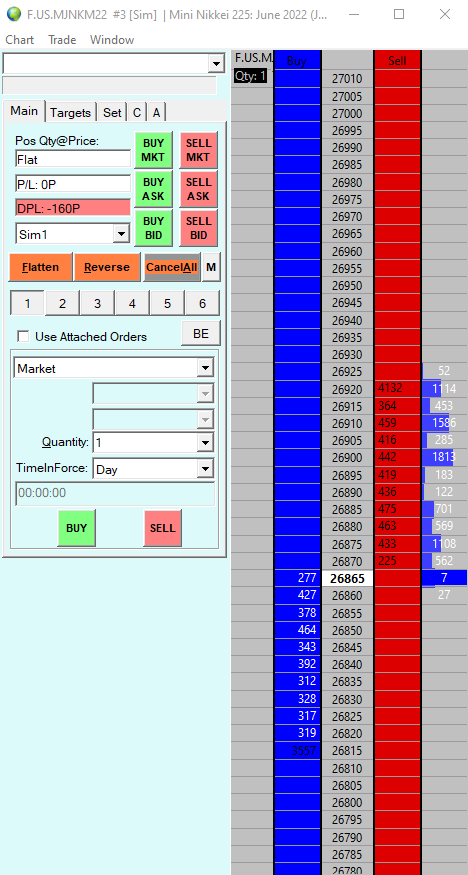Click the 00:00:00 time field
The image size is (468, 875).
pos(115,494)
